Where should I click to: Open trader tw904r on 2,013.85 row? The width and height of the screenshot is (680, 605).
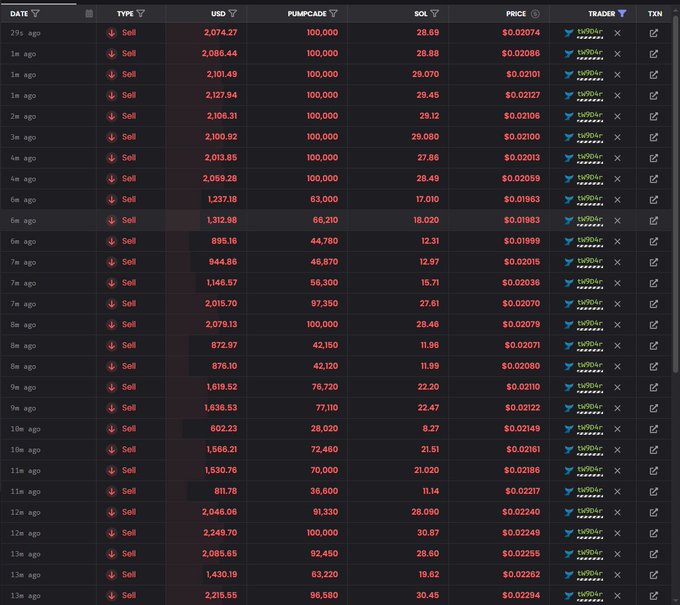click(x=590, y=157)
